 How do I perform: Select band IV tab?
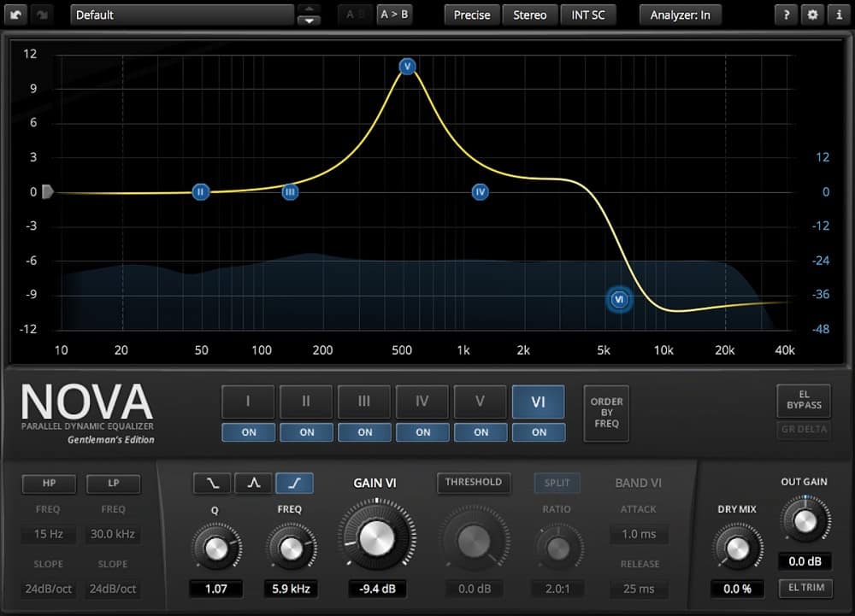[x=422, y=402]
